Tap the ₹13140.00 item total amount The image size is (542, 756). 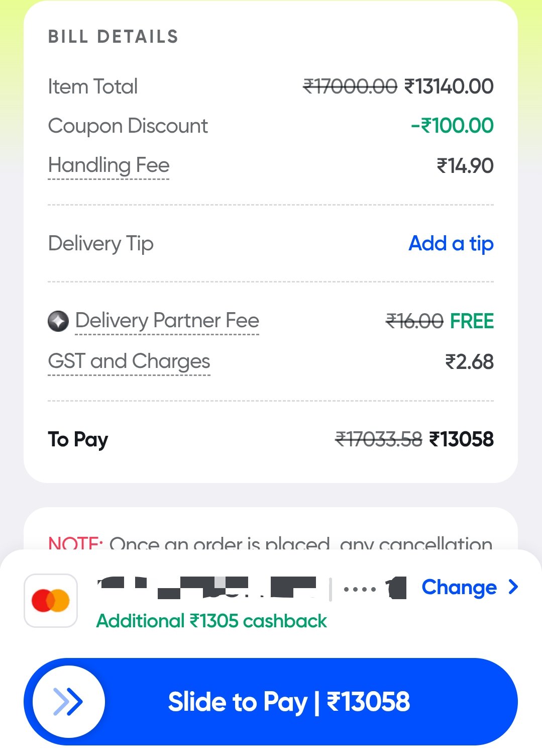point(449,86)
